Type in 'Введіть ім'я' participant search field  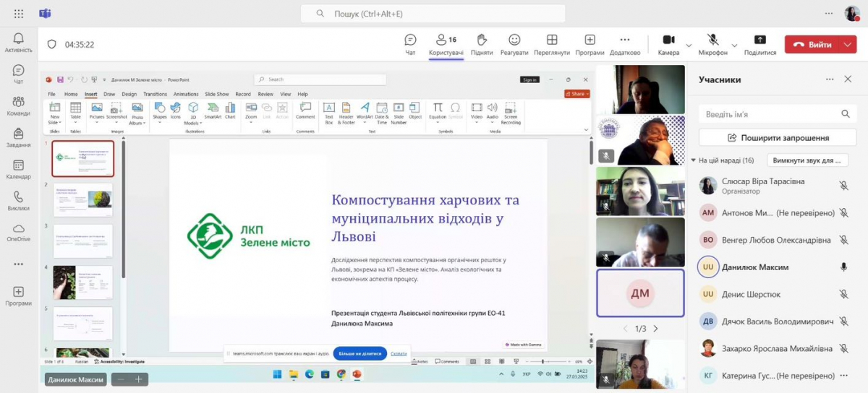(x=778, y=114)
